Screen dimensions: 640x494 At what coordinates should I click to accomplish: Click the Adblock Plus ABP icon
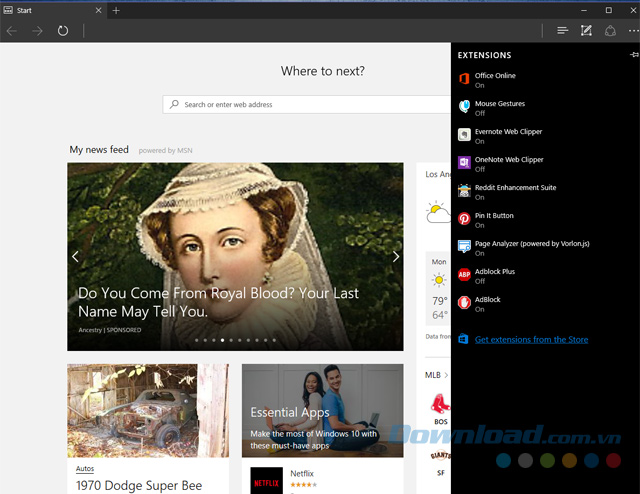(464, 275)
